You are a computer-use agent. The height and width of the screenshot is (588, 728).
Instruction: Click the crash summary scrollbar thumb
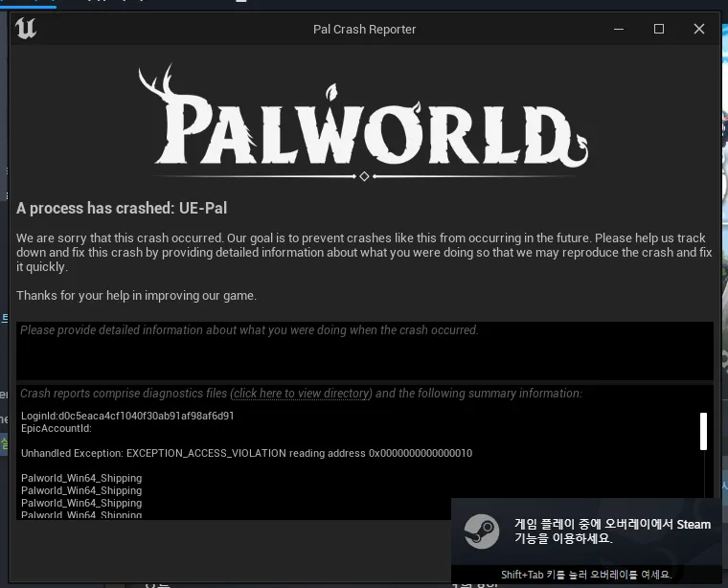pyautogui.click(x=703, y=431)
